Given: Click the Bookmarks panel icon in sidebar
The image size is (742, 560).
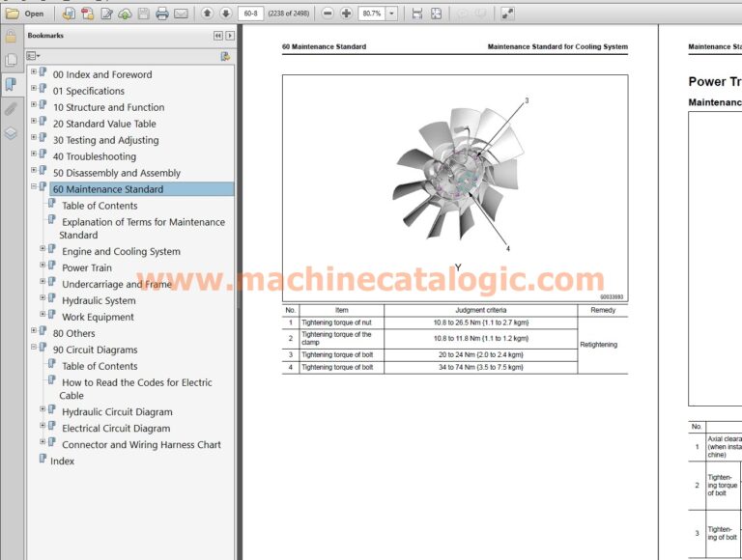Looking at the screenshot, I should pyautogui.click(x=11, y=85).
